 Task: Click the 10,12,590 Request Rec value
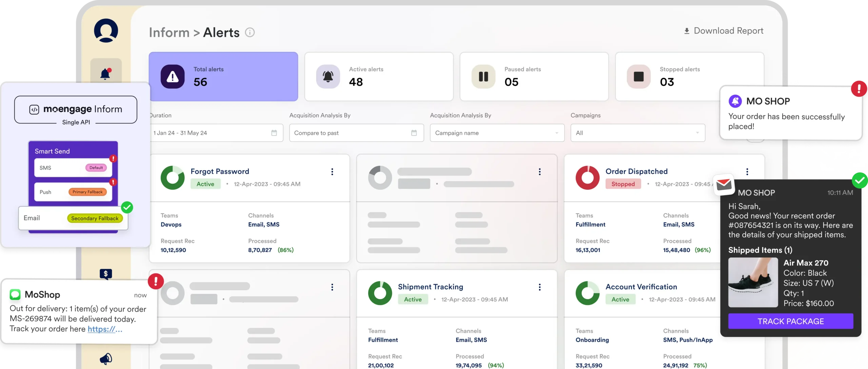(173, 250)
